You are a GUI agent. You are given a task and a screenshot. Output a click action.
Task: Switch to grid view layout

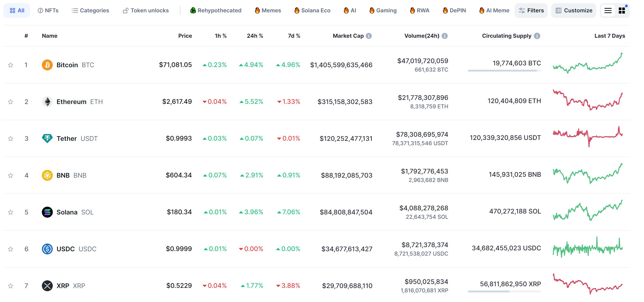[622, 11]
